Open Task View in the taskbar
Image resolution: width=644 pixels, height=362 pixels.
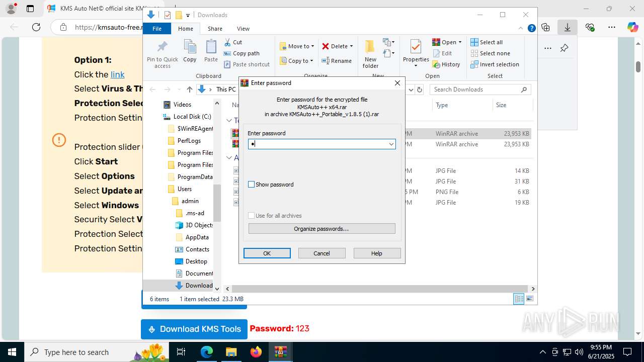182,352
